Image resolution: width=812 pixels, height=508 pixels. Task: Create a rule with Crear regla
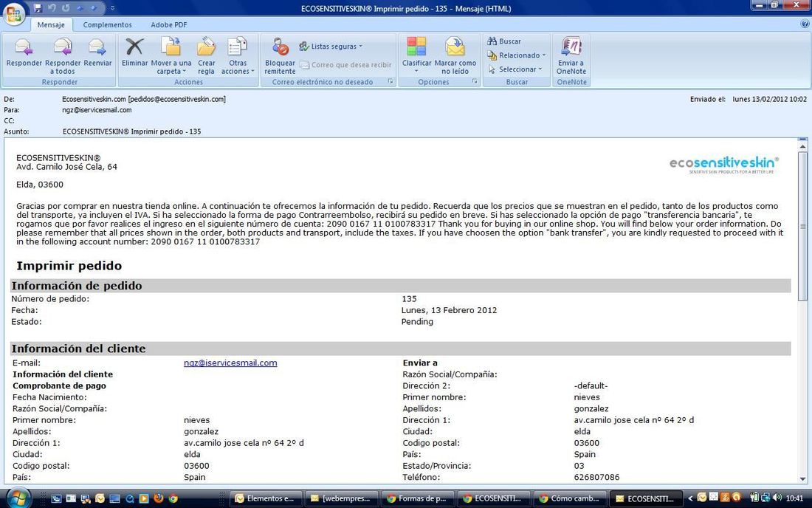click(x=206, y=56)
